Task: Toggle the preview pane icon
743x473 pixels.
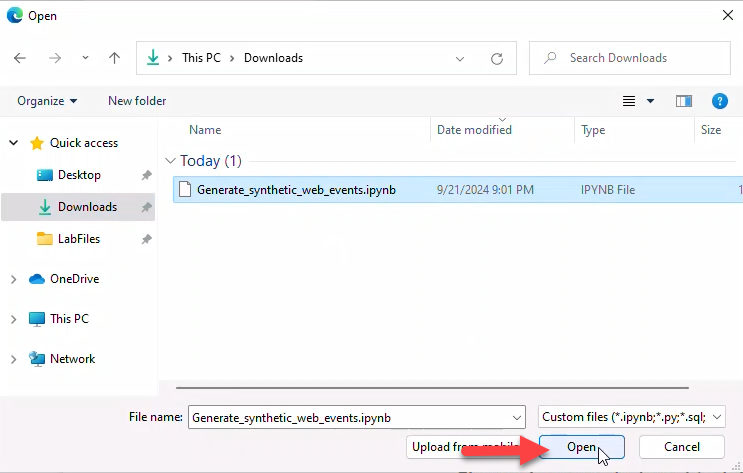Action: pyautogui.click(x=684, y=101)
